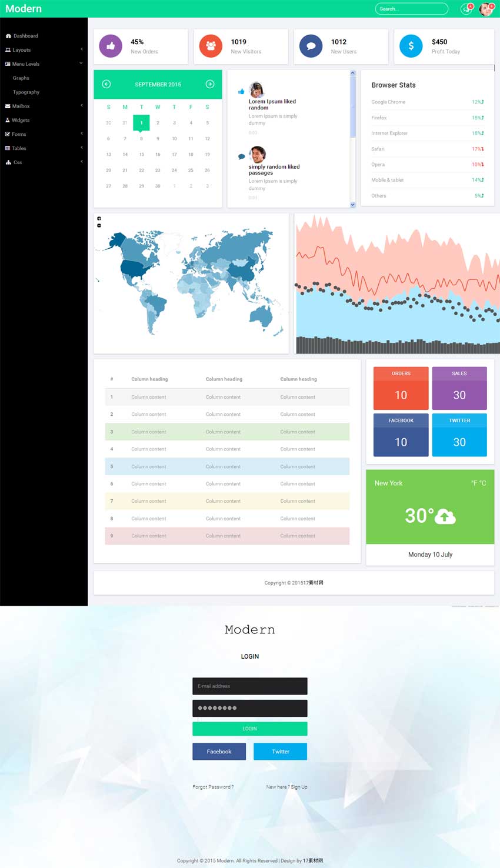Click the red New Visitors group icon
The width and height of the screenshot is (500, 868).
(x=211, y=46)
